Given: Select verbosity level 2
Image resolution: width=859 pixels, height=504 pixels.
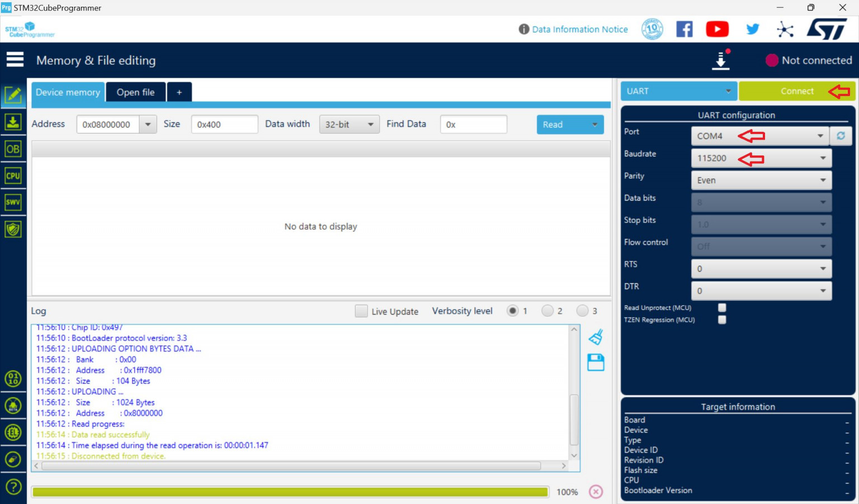Looking at the screenshot, I should pyautogui.click(x=548, y=311).
